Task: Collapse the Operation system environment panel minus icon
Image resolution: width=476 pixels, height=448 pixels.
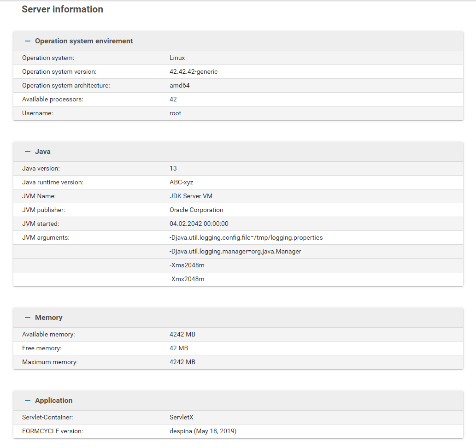Action: (28, 41)
